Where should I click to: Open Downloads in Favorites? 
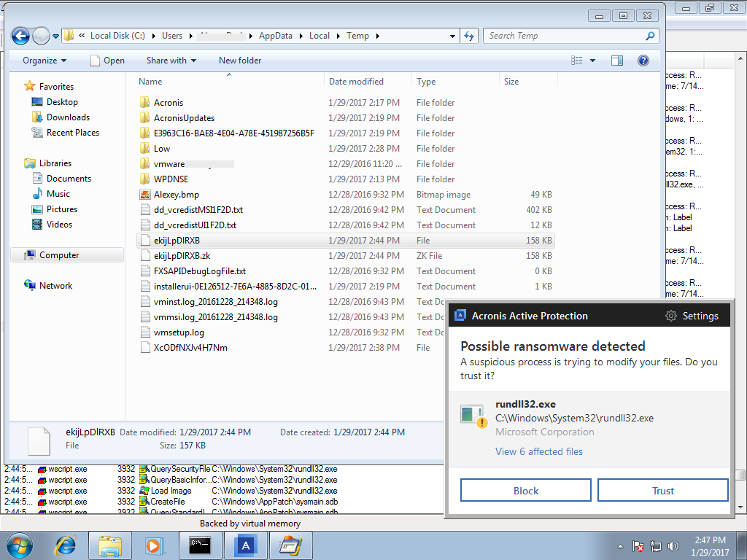(x=68, y=117)
